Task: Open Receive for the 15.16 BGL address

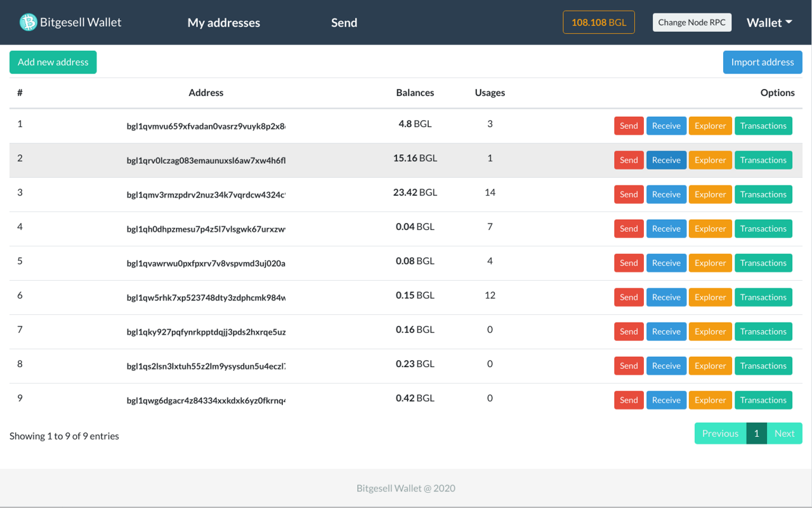Action: click(x=666, y=160)
